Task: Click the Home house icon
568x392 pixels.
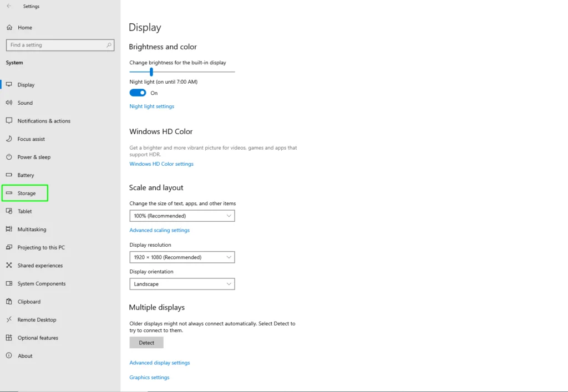Action: tap(9, 28)
